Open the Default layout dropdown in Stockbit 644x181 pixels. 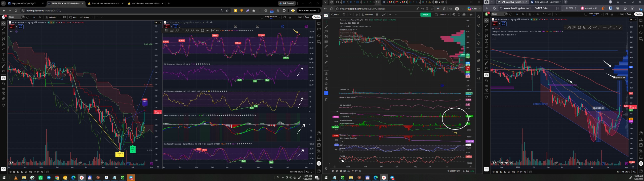pos(445,15)
